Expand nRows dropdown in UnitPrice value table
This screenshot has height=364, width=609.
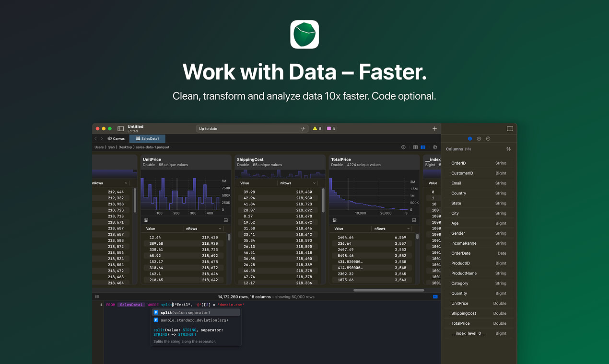tap(220, 228)
